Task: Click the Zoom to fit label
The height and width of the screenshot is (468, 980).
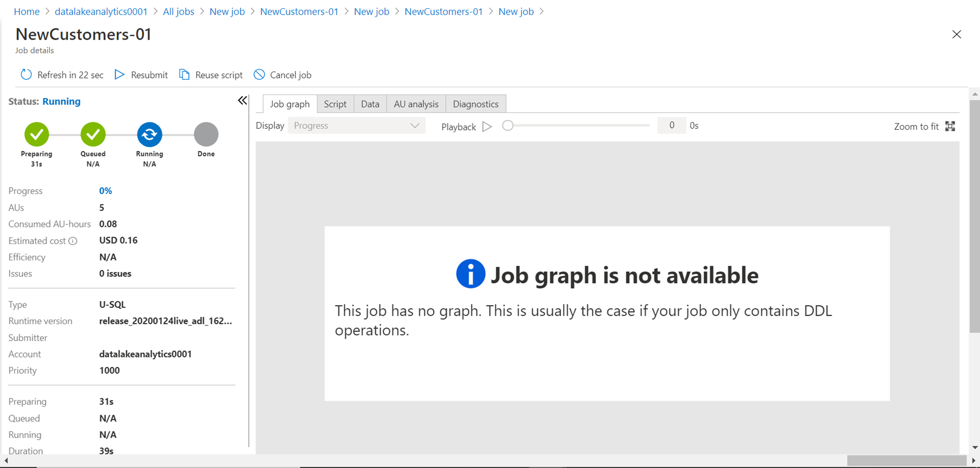Action: (x=916, y=126)
